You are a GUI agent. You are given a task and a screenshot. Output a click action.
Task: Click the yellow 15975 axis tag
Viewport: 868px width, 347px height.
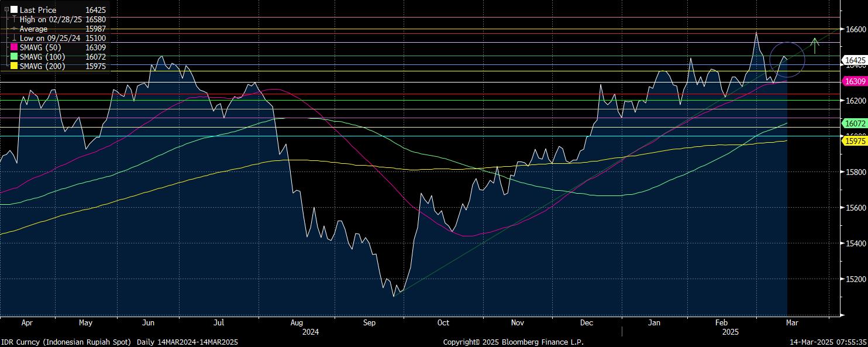(854, 141)
